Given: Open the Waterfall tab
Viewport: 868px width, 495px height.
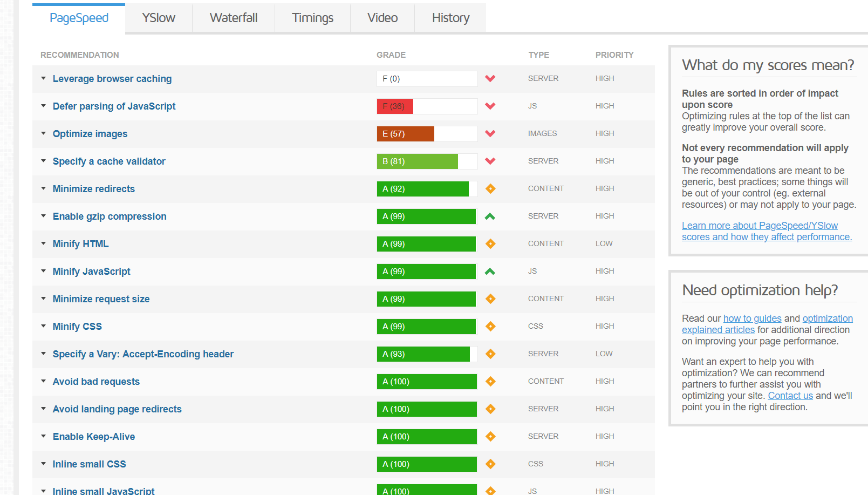Looking at the screenshot, I should pyautogui.click(x=234, y=18).
